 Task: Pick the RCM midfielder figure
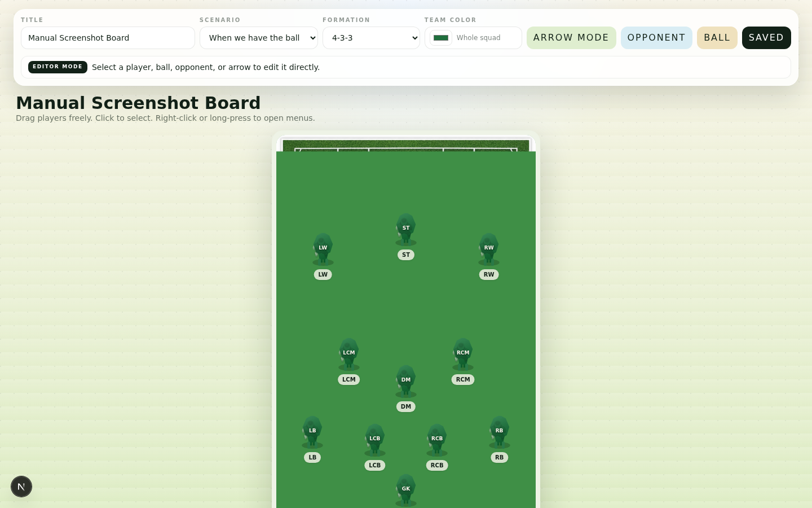[463, 354]
